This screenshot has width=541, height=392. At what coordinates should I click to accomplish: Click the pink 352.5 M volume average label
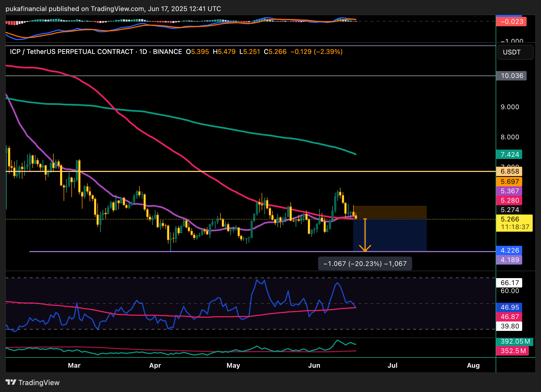coord(512,351)
